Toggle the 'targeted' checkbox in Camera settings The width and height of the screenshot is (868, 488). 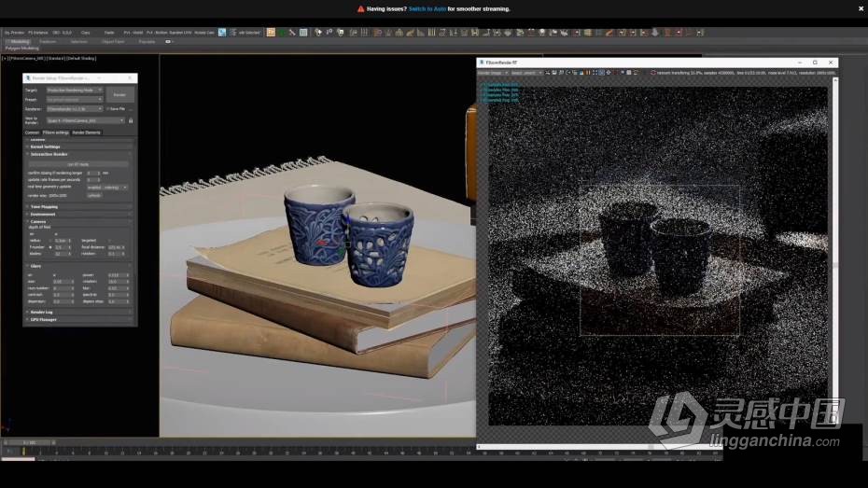(x=107, y=241)
